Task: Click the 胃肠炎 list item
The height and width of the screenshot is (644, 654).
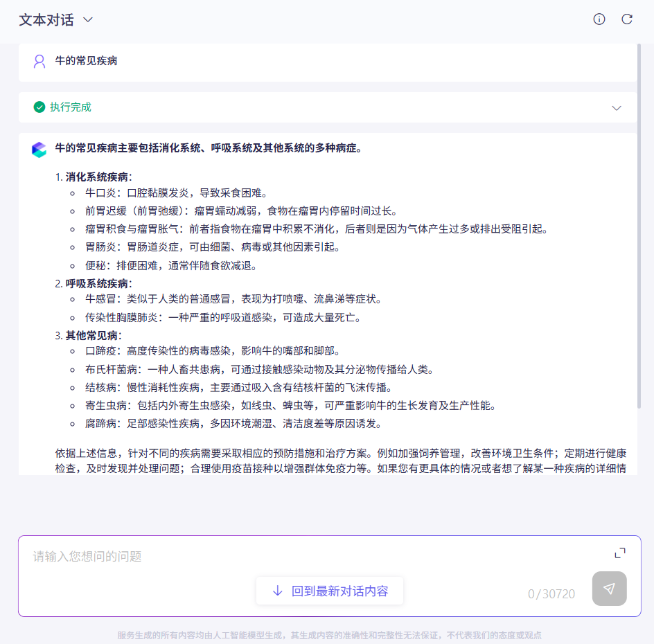Action: [212, 247]
